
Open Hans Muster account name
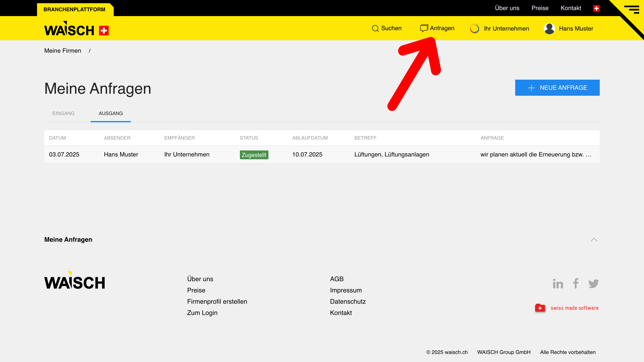click(x=576, y=29)
